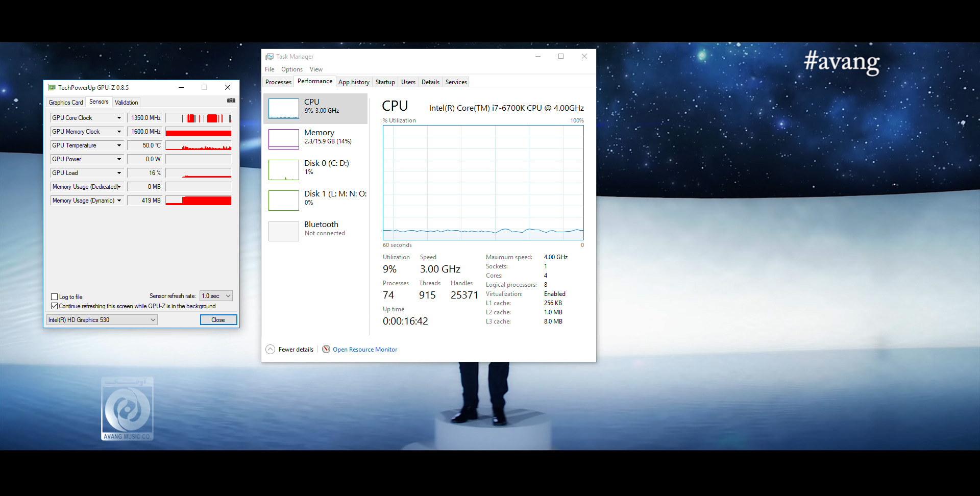Open Memory Usage (Dynamic) sensor dropdown
The image size is (980, 496).
coord(119,201)
